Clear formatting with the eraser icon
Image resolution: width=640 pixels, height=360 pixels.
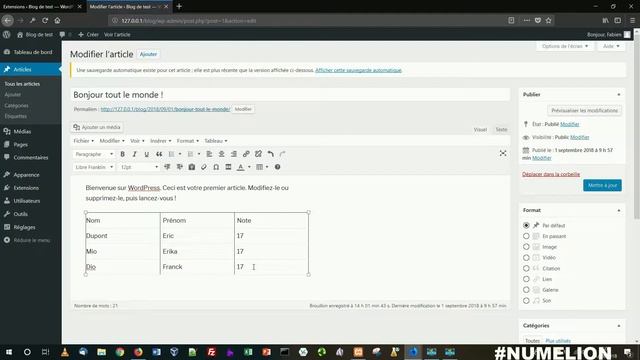pos(204,167)
